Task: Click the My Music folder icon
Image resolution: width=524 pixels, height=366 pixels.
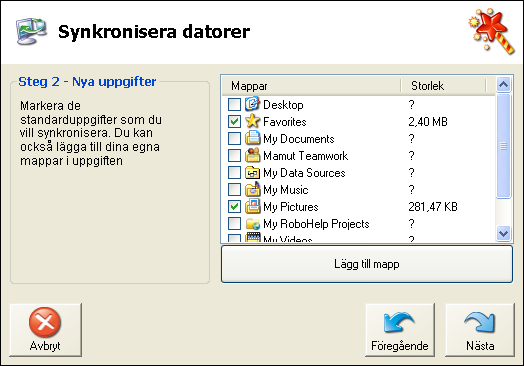Action: (252, 189)
